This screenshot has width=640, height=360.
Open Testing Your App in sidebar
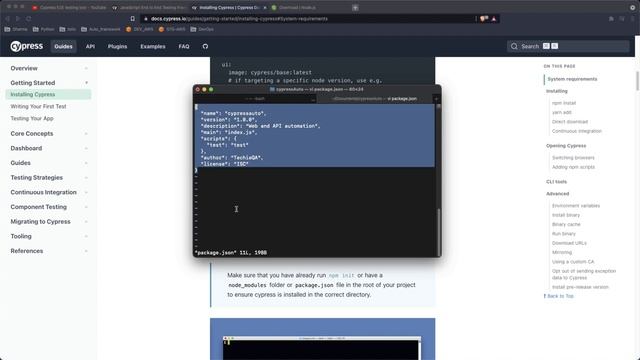(32, 118)
